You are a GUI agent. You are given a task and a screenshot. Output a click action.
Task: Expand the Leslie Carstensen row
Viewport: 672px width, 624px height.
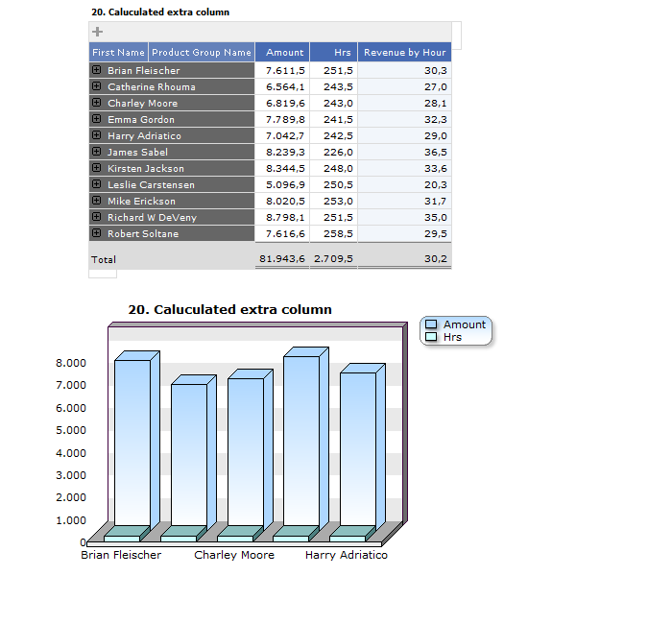(96, 184)
